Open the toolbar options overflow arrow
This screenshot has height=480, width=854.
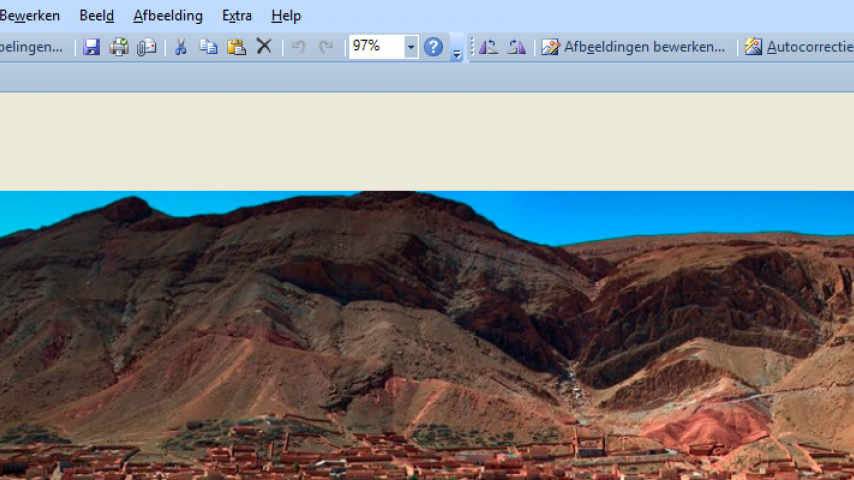click(457, 52)
